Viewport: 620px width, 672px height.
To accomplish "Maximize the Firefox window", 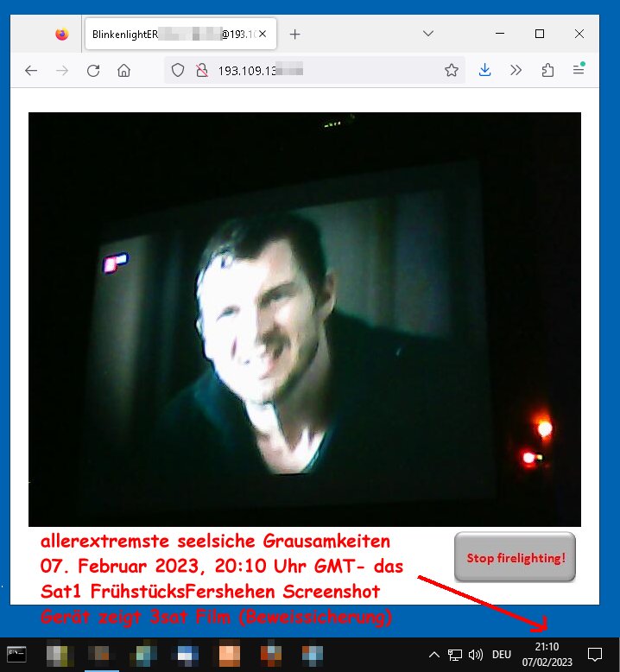I will click(x=540, y=34).
